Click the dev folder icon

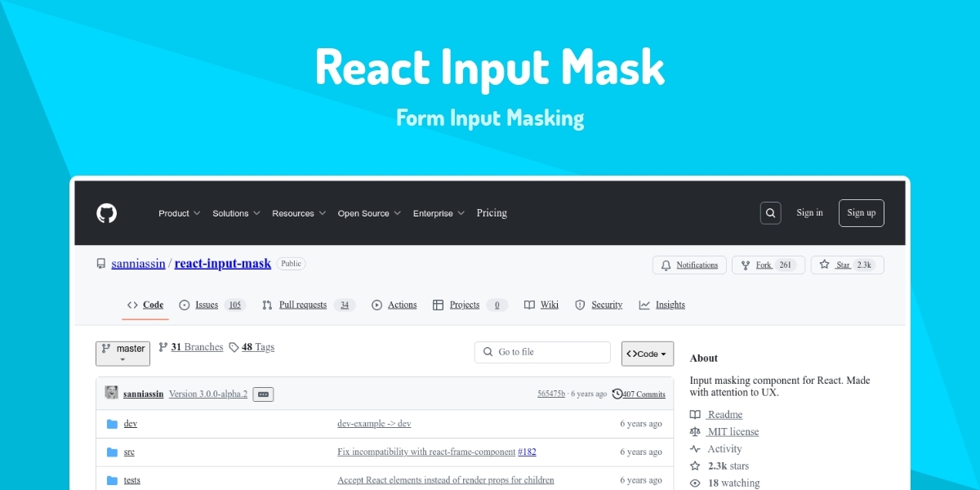(112, 424)
